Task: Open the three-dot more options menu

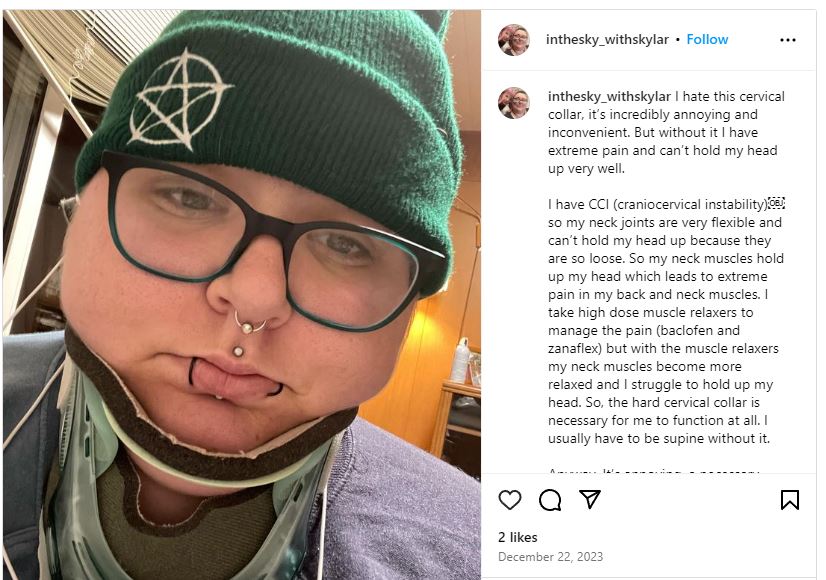Action: pyautogui.click(x=788, y=40)
